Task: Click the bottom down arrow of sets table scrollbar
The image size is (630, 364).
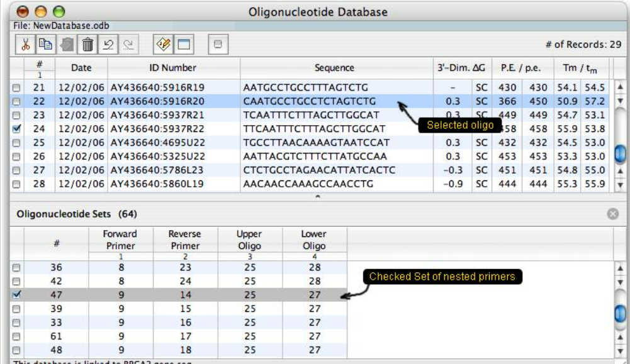Action: pos(620,351)
